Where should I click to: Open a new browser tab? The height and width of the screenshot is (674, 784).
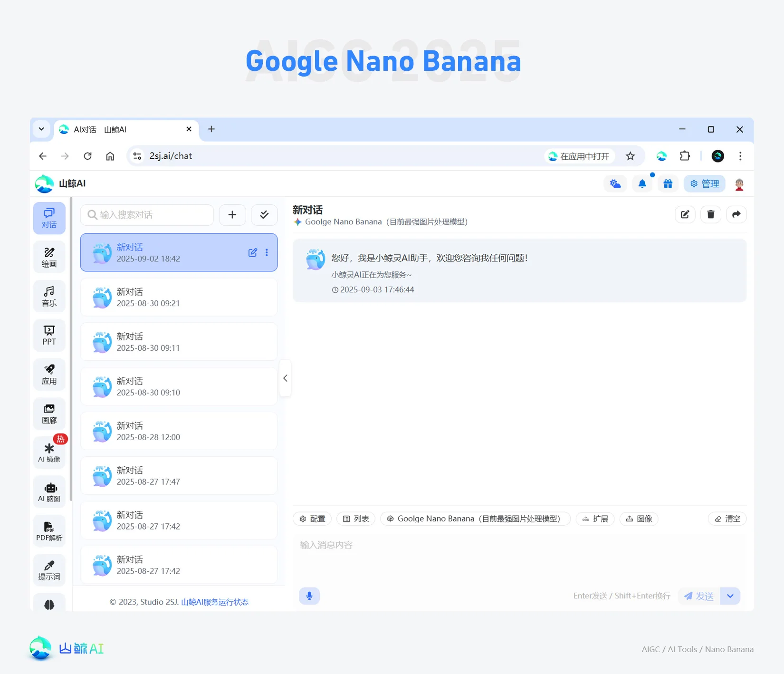[211, 129]
